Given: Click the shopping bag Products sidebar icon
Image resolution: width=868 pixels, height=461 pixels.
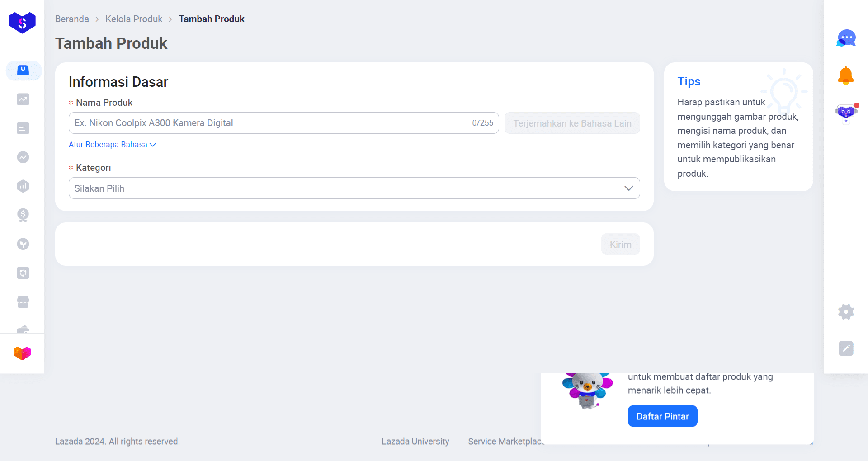Looking at the screenshot, I should pos(23,71).
